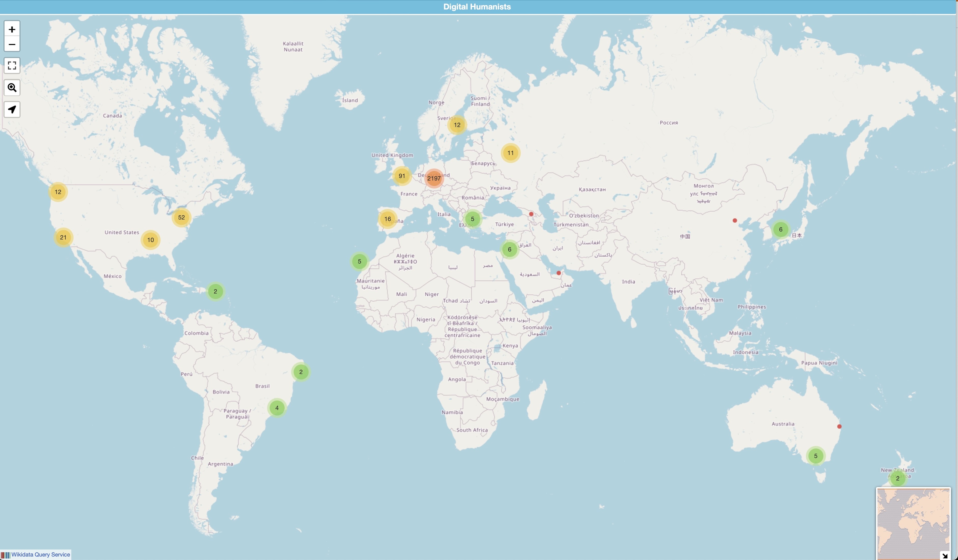
Task: Click the 4 cluster in southern Brazil
Action: click(x=277, y=408)
